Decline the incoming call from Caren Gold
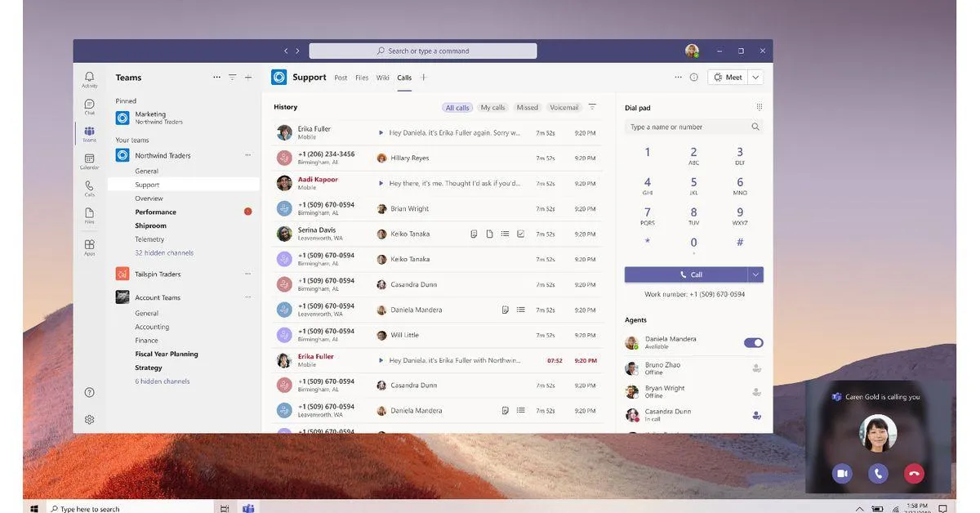This screenshot has width=980, height=513. pos(914,473)
